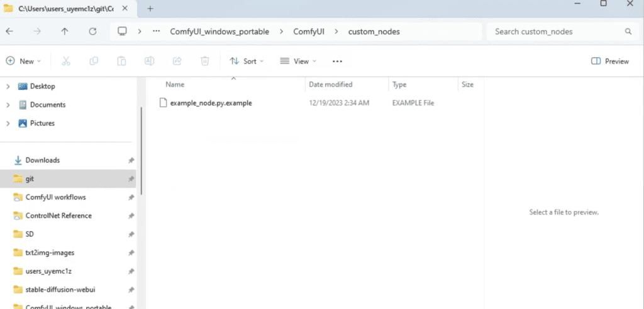Click the EXAMPLE File type cell

tap(413, 103)
